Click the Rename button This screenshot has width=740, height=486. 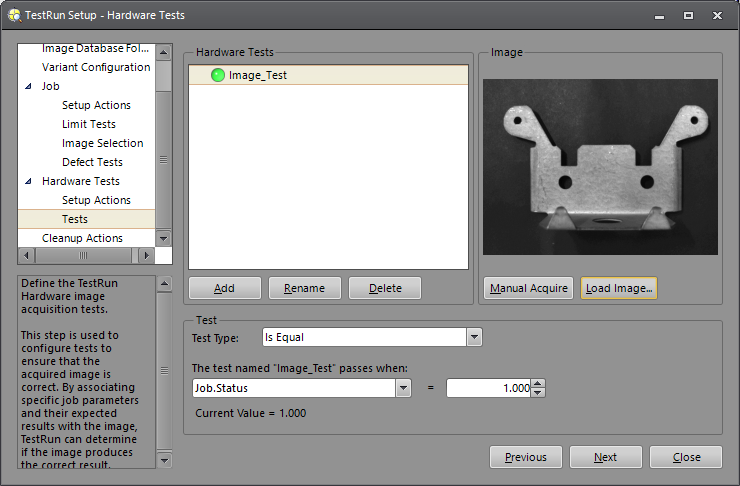(304, 288)
